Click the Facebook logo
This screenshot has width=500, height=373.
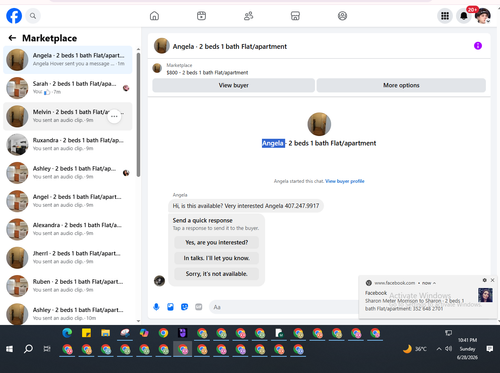click(x=14, y=16)
